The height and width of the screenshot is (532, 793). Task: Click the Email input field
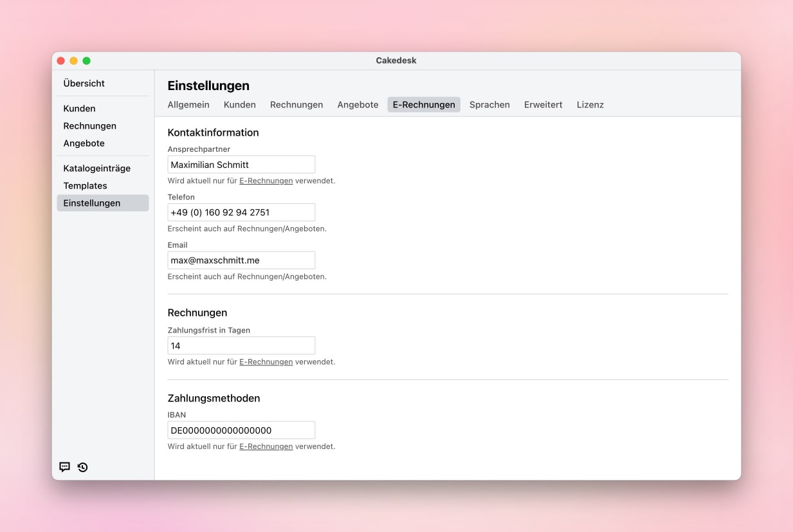(241, 261)
